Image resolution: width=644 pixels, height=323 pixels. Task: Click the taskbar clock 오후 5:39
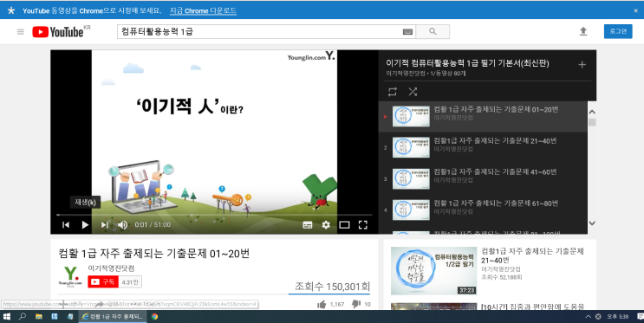pyautogui.click(x=618, y=316)
